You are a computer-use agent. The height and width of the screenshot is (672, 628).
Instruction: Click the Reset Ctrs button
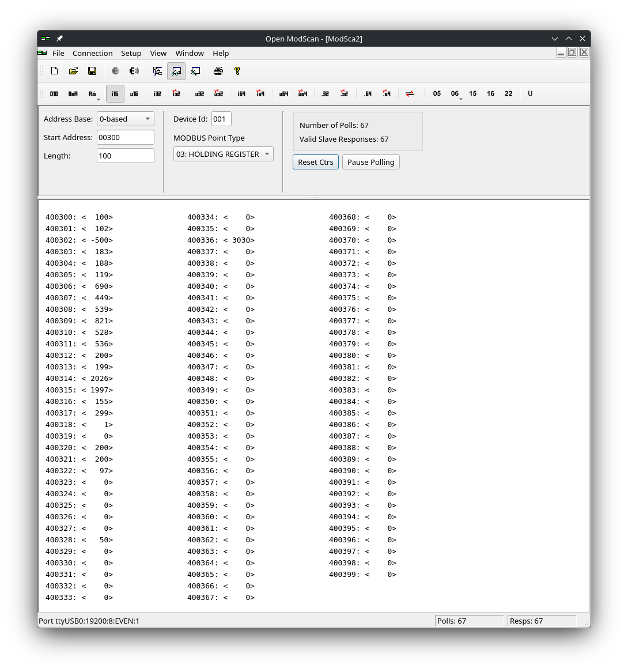[x=315, y=162]
